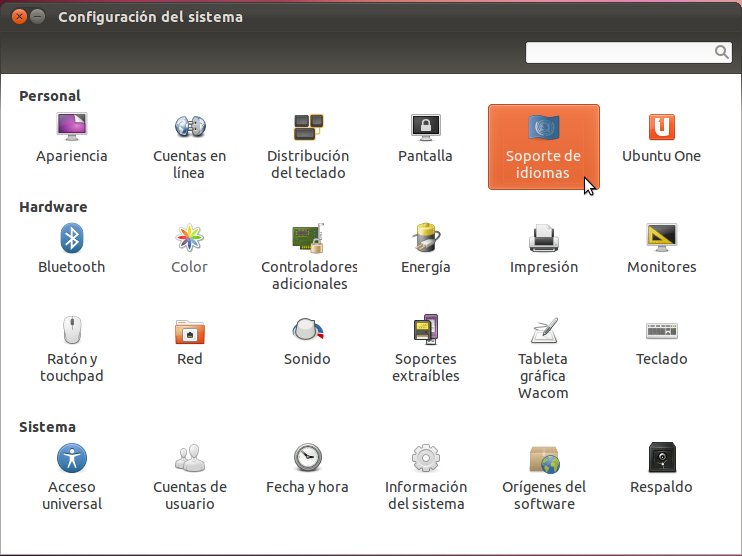The height and width of the screenshot is (556, 742).
Task: Click the settings search field
Action: [628, 52]
